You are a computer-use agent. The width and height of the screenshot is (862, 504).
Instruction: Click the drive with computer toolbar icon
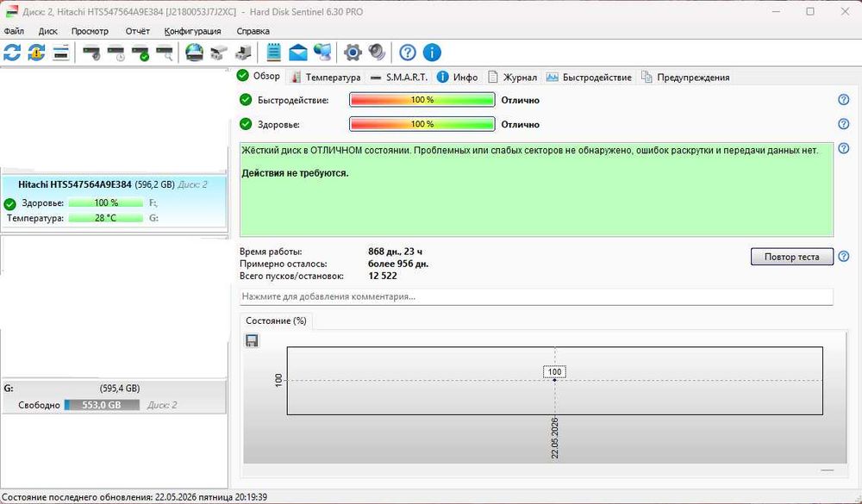tap(243, 53)
